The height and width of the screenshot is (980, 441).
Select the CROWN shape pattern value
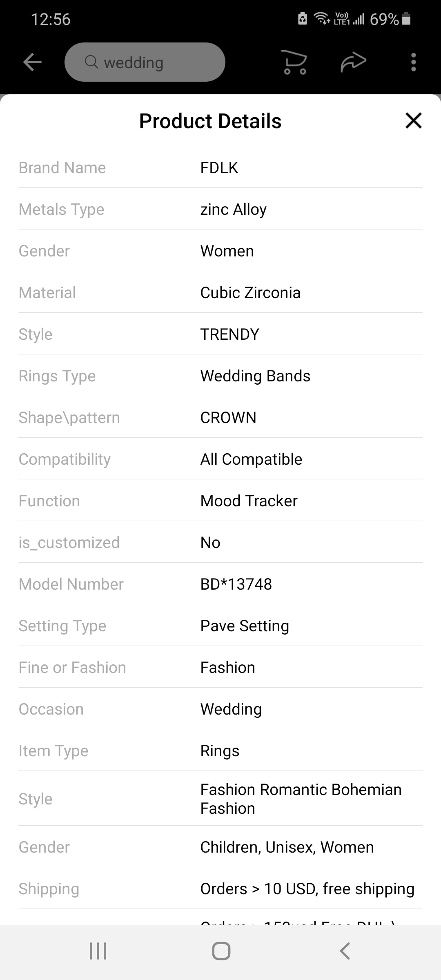[228, 418]
